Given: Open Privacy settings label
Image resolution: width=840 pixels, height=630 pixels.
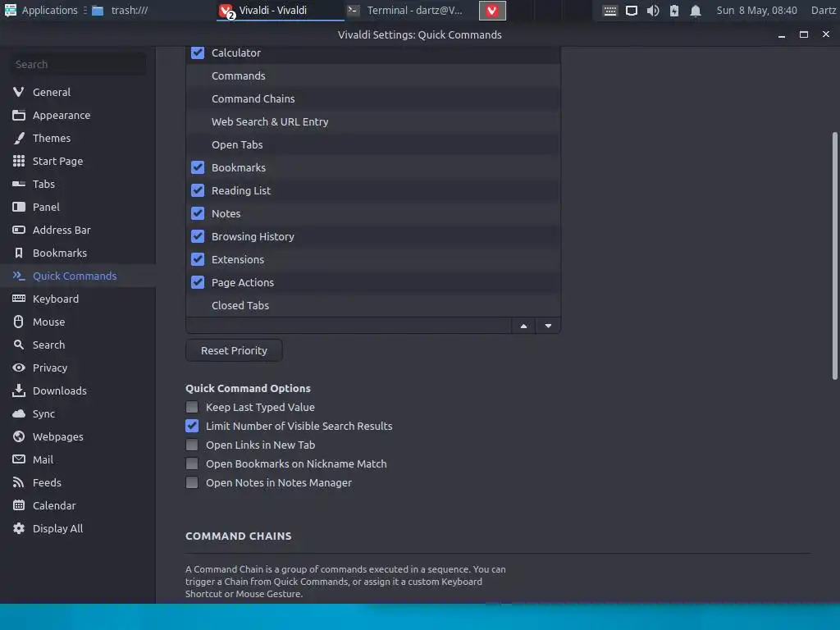Looking at the screenshot, I should (50, 367).
